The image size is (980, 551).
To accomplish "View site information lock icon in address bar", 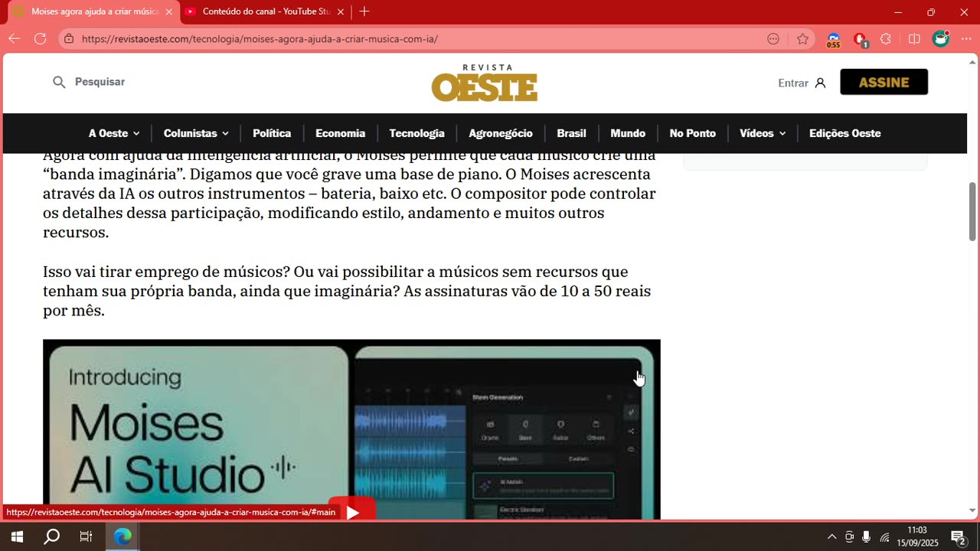I will [x=69, y=39].
